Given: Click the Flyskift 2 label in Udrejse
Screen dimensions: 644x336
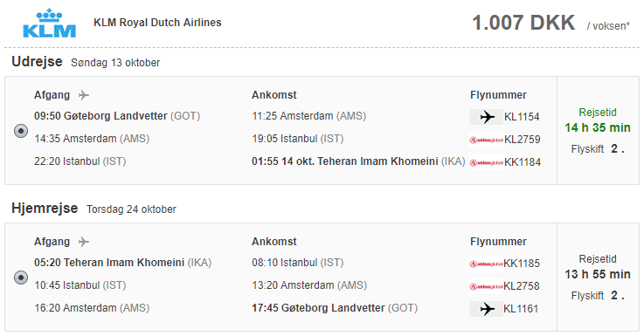Looking at the screenshot, I should pos(598,149).
